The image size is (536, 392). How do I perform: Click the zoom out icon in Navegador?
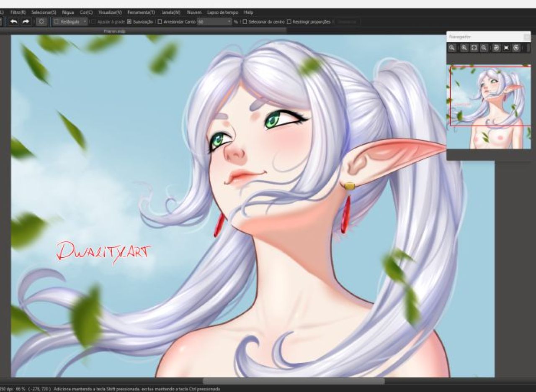484,48
